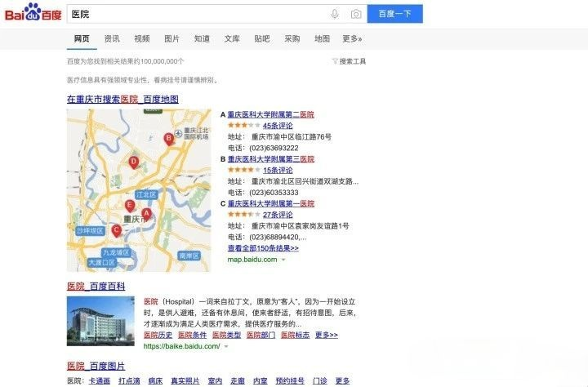Click the hospital building thumbnail
Image resolution: width=588 pixels, height=387 pixels.
click(100, 321)
